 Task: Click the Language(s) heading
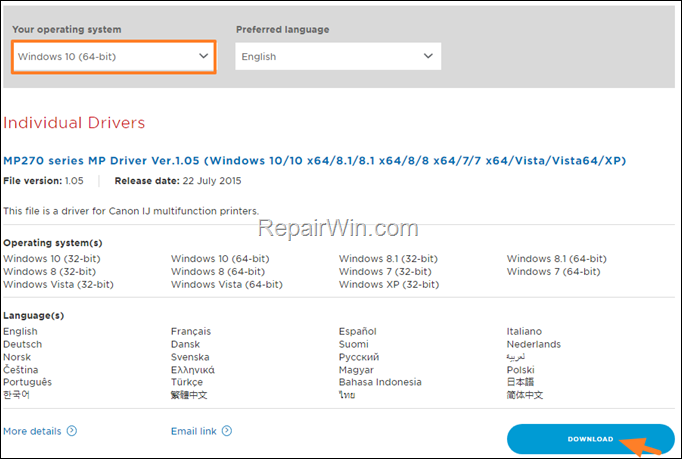click(x=33, y=315)
